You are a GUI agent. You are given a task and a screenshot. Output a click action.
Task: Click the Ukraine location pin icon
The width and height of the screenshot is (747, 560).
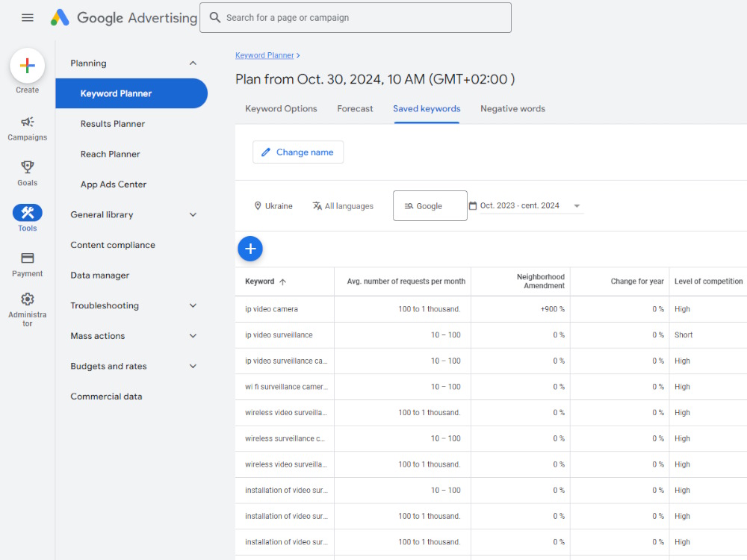(x=258, y=206)
